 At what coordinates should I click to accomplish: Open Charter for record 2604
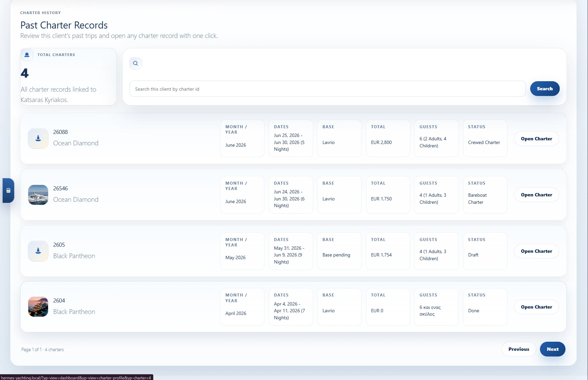click(536, 307)
